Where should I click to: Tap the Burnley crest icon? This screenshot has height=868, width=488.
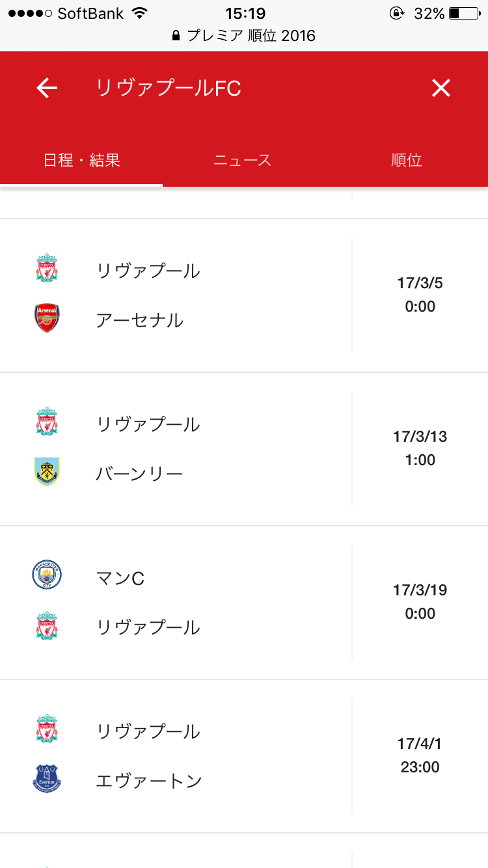pyautogui.click(x=47, y=472)
